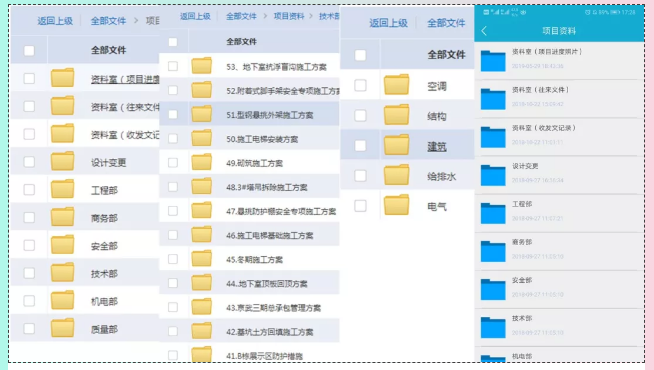Tap the blue 商务部 folder icon
The height and width of the screenshot is (370, 654).
tap(493, 252)
